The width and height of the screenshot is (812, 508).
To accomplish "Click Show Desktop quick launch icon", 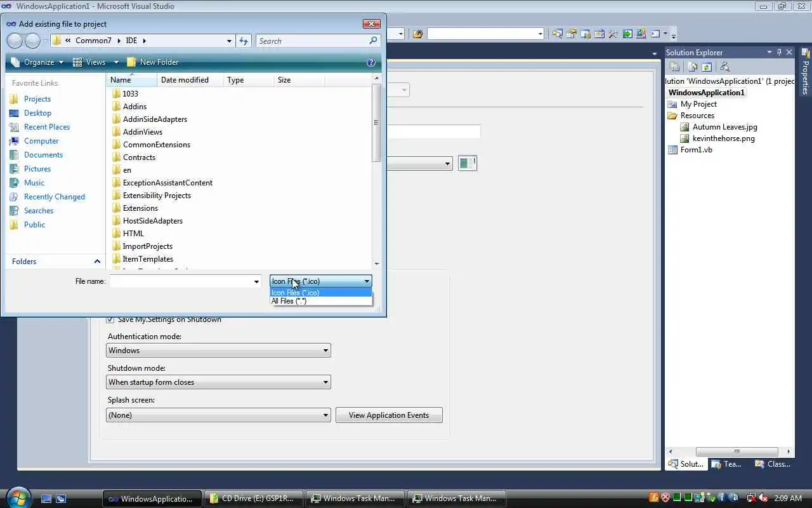I will click(x=46, y=498).
